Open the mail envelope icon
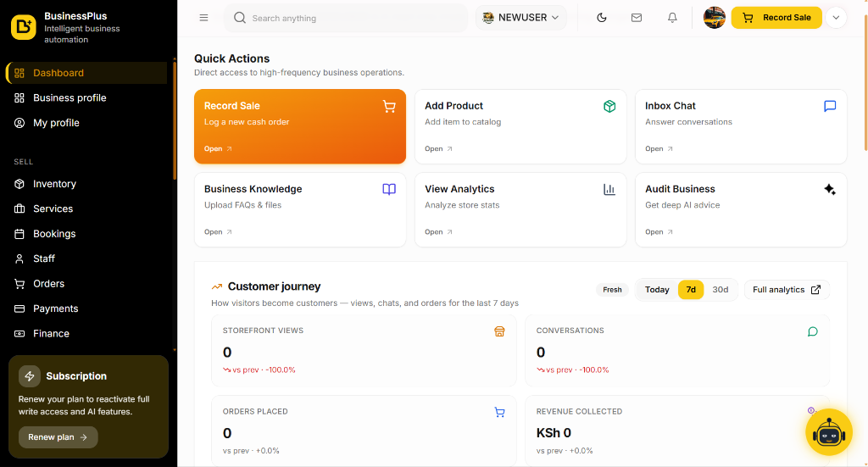This screenshot has width=868, height=467. pos(637,18)
